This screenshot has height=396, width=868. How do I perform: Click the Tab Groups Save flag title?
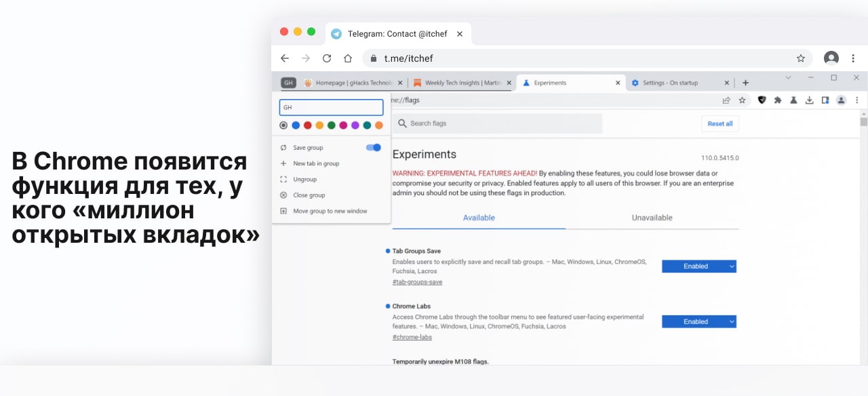pyautogui.click(x=416, y=251)
